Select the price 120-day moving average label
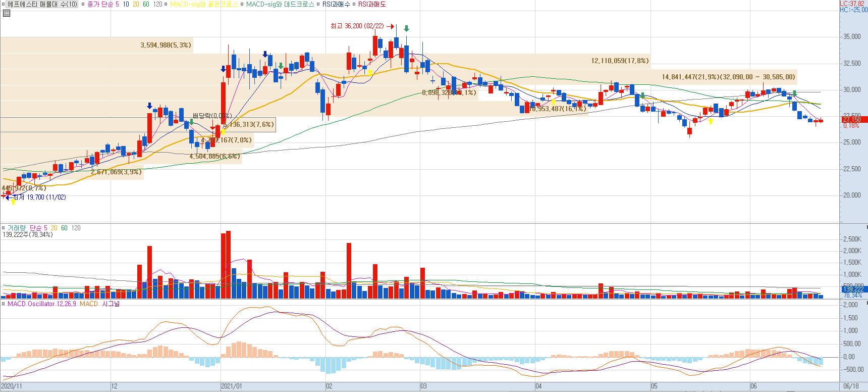The width and height of the screenshot is (868, 392). click(157, 4)
